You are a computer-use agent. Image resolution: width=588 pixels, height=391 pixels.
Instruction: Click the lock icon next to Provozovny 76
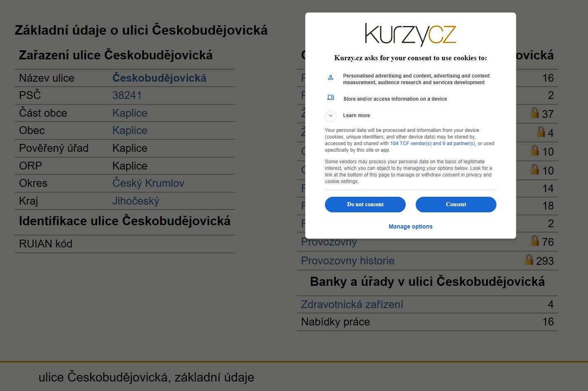pos(535,240)
